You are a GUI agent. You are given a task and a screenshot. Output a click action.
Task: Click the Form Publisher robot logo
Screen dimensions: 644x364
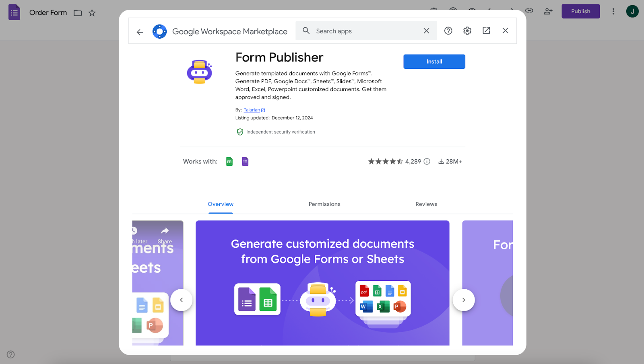[x=199, y=72]
